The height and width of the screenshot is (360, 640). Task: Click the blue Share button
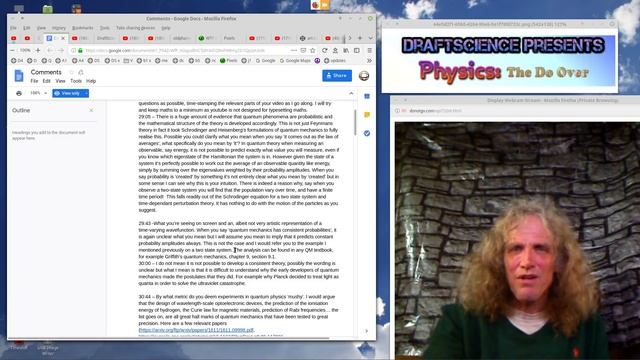coord(337,76)
